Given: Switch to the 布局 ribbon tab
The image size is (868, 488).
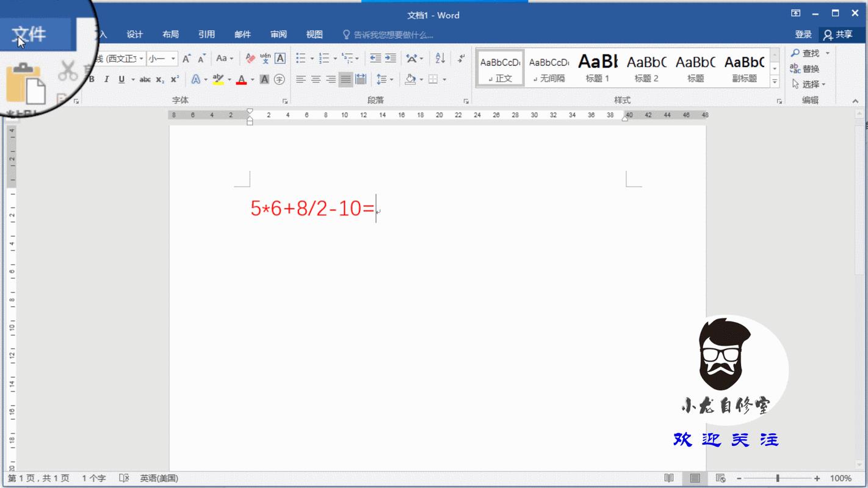Looking at the screenshot, I should tap(170, 35).
